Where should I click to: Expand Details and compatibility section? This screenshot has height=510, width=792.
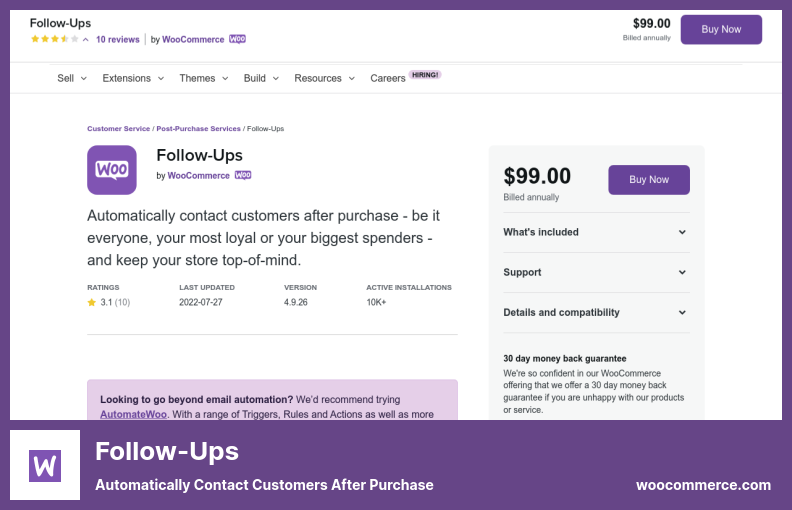(596, 312)
